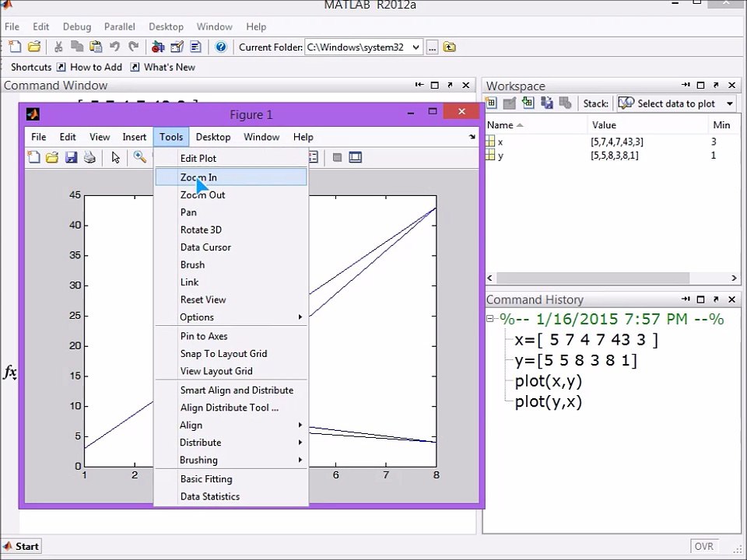747x560 pixels.
Task: Undock the Workspace panel
Action: point(716,86)
